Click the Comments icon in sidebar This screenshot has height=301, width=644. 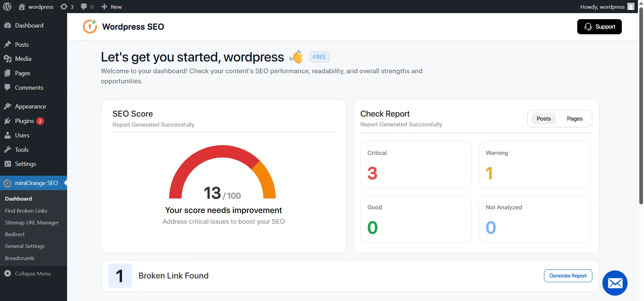[x=7, y=87]
